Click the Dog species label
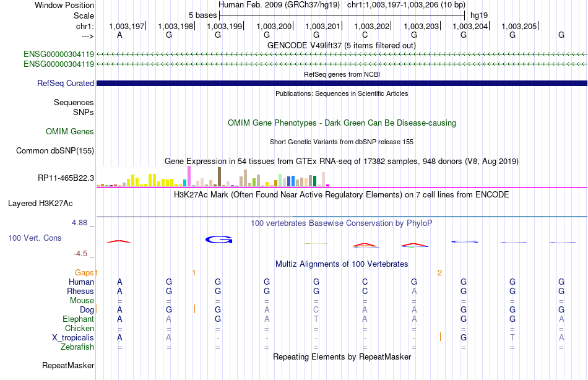Image resolution: width=588 pixels, height=380 pixels. point(87,310)
